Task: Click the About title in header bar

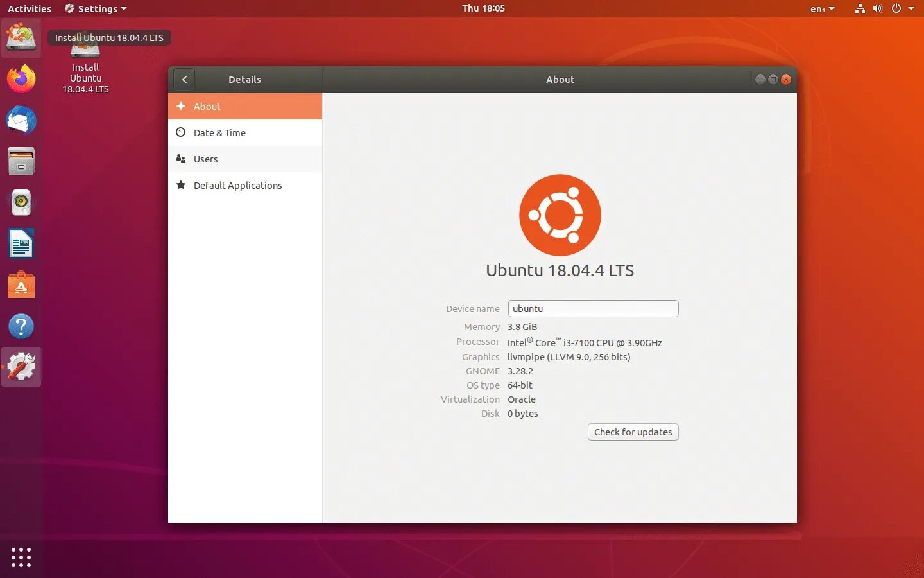Action: coord(560,80)
